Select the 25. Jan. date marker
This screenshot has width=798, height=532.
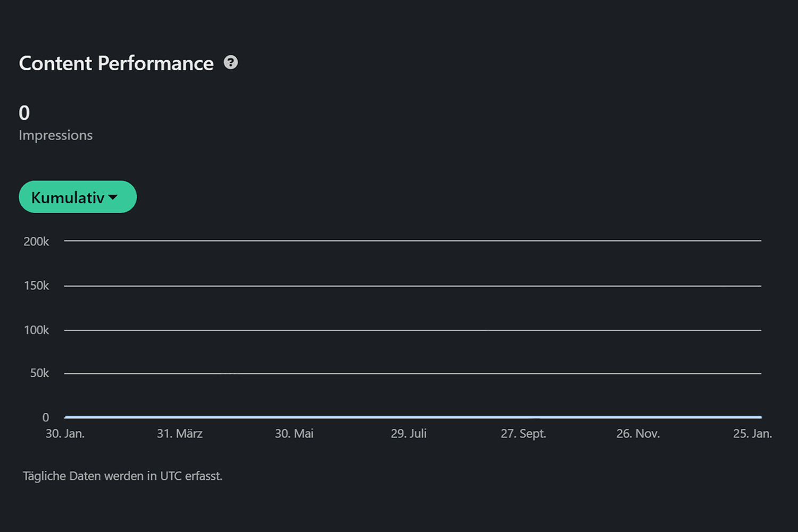pyautogui.click(x=752, y=434)
